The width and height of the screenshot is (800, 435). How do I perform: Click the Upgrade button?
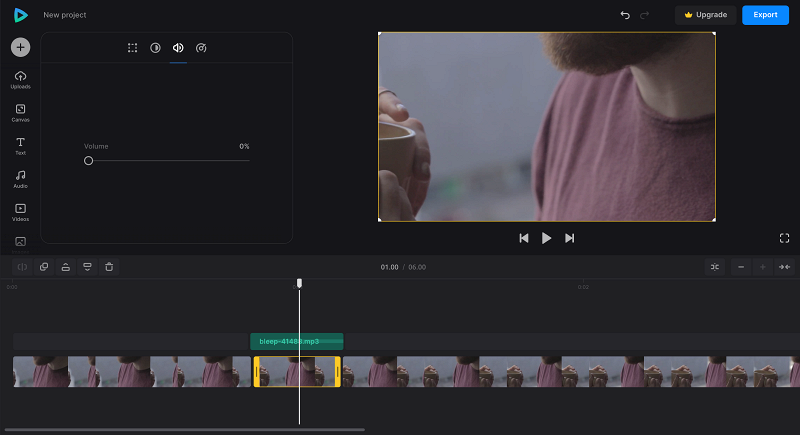706,15
